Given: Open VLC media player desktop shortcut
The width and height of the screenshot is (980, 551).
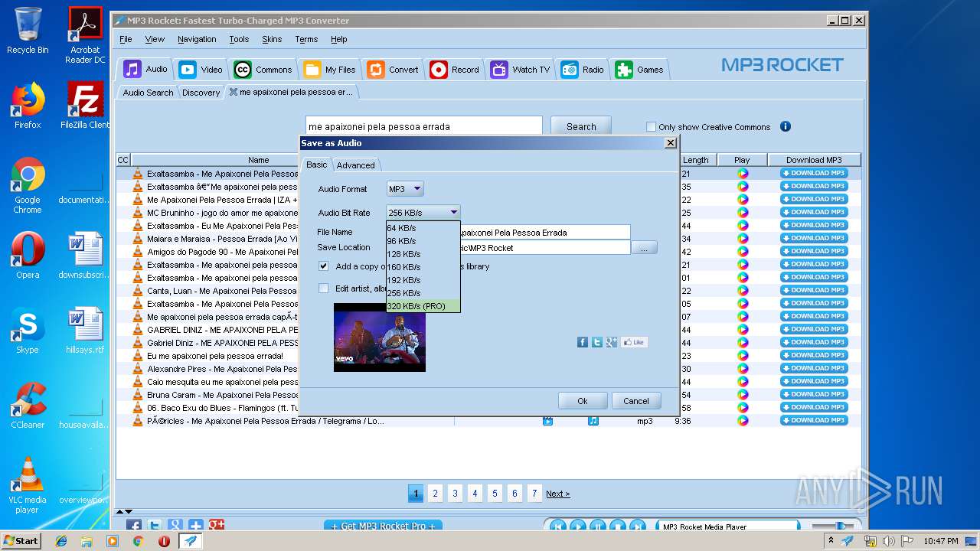Looking at the screenshot, I should click(x=28, y=486).
